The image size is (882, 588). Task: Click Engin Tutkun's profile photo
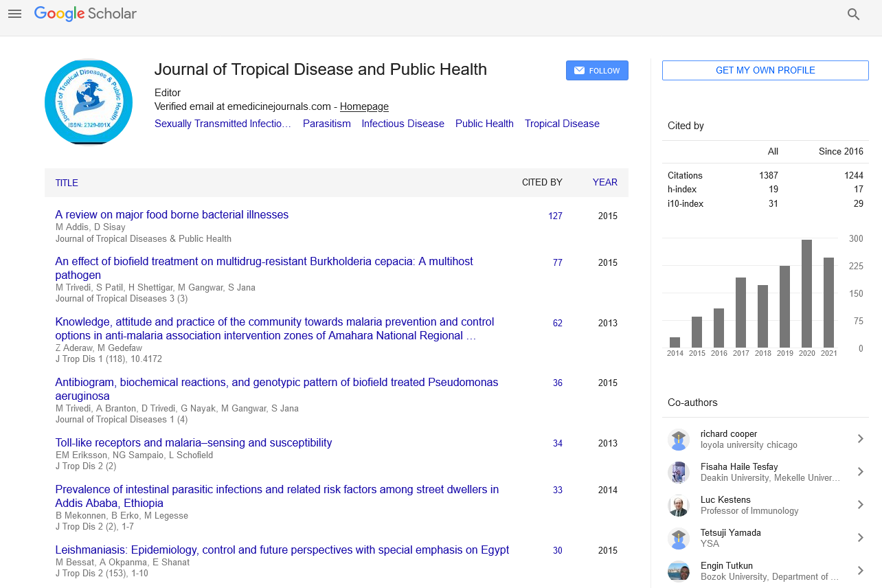(679, 571)
